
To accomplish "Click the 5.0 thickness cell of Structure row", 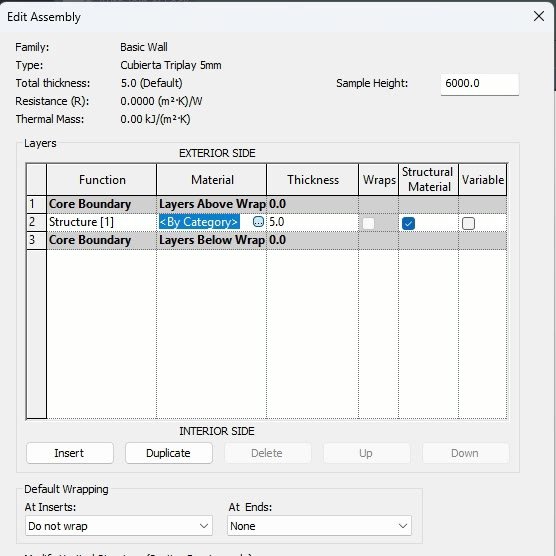I will coord(312,222).
